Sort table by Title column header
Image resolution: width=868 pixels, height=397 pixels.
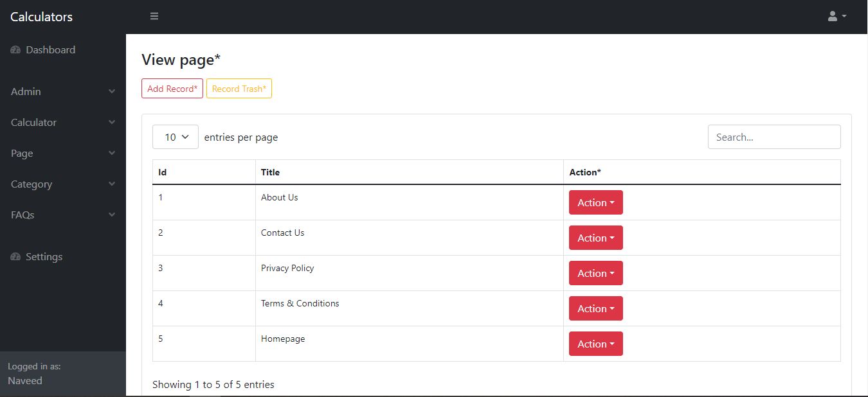pyautogui.click(x=271, y=172)
